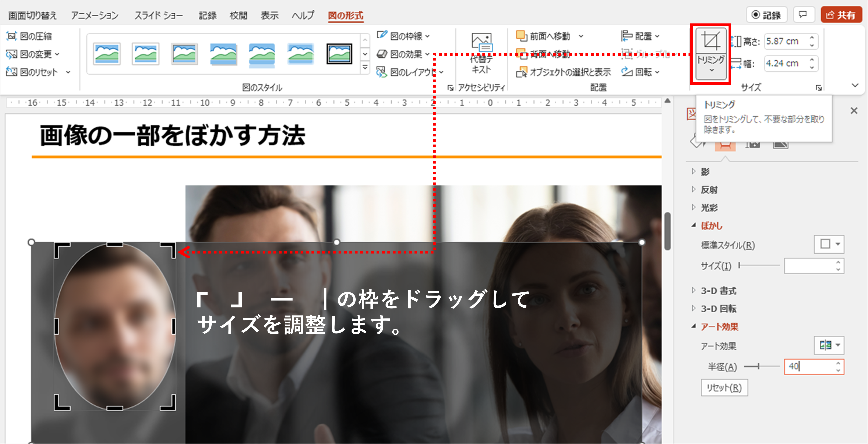Click the 図のレイアウト (Picture Layout) icon
The image size is (868, 444).
(383, 72)
